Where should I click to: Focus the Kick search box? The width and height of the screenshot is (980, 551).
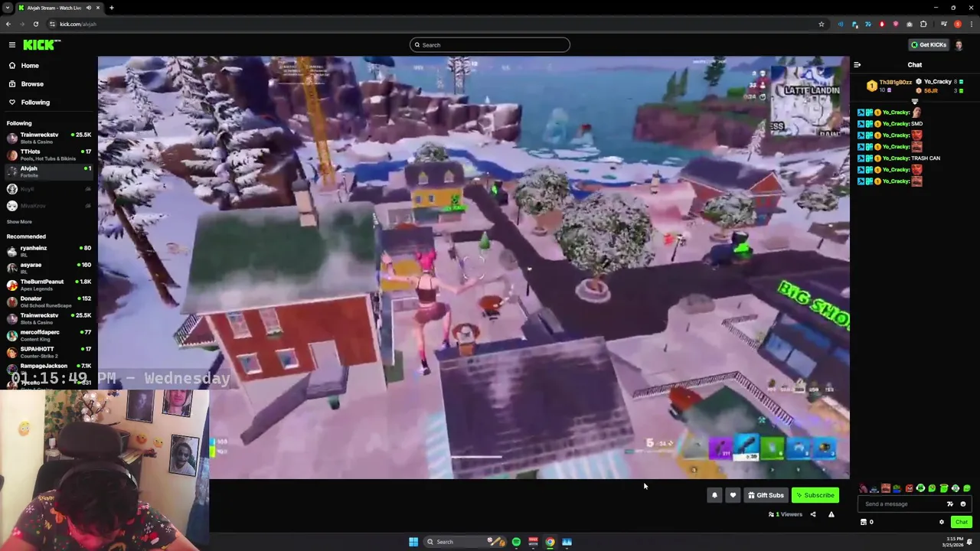click(490, 45)
